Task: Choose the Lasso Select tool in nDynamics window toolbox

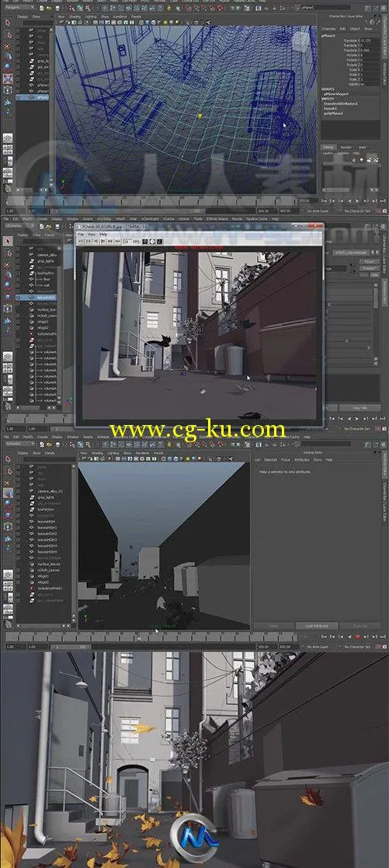Action: [x=8, y=253]
